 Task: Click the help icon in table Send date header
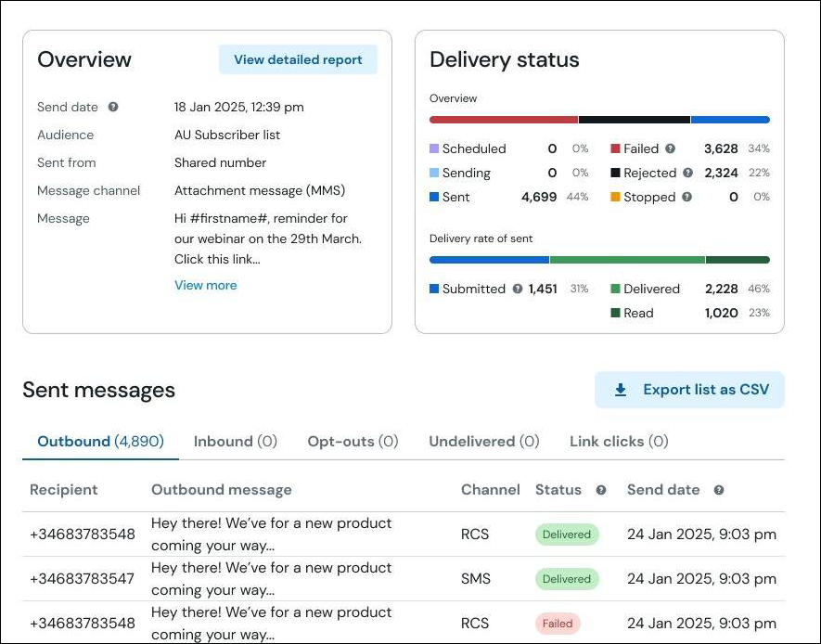click(719, 490)
